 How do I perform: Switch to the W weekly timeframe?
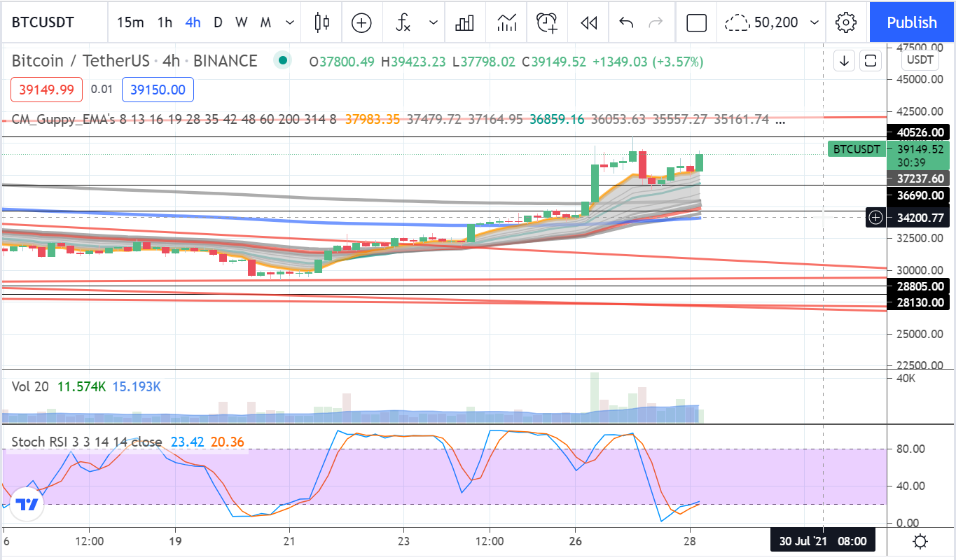coord(241,22)
